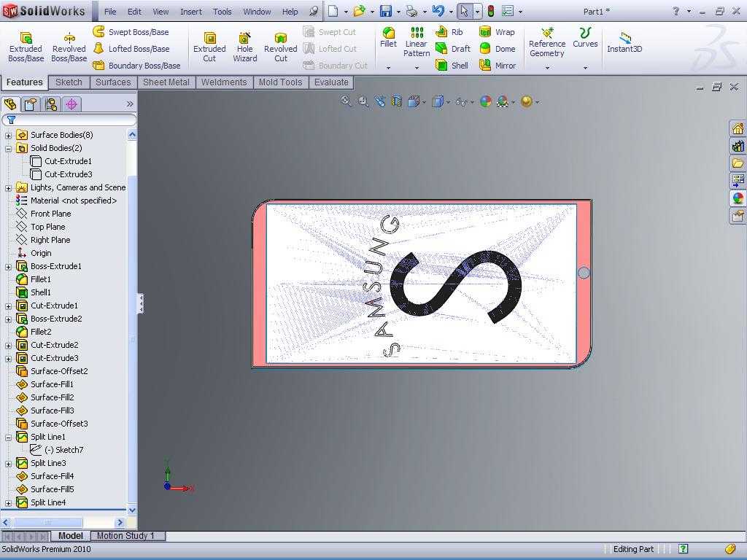Select the Mirror tool
The height and width of the screenshot is (560, 747).
pyautogui.click(x=498, y=65)
